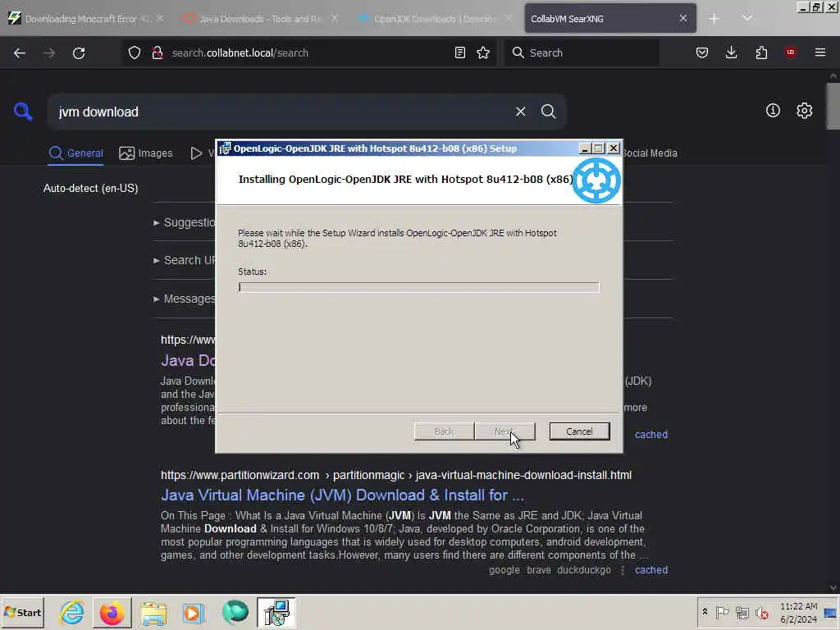Viewport: 840px width, 630px height.
Task: Cancel the OpenJDK installation
Action: coord(579,431)
